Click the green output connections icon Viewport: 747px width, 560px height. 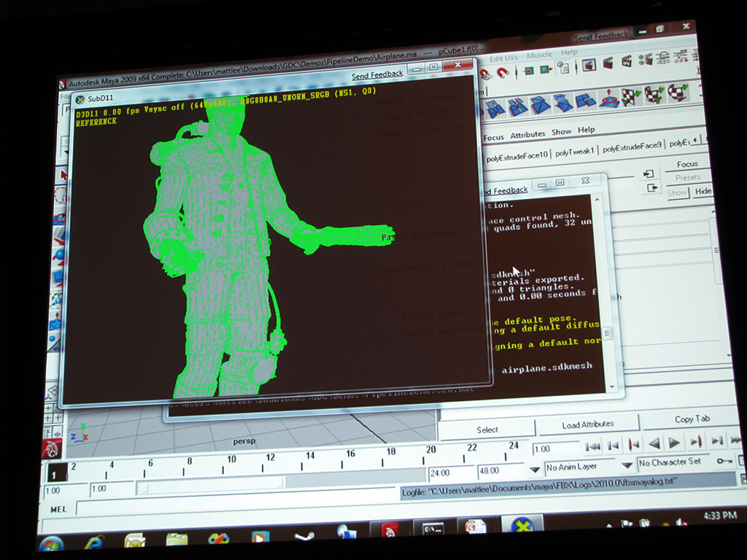point(546,70)
